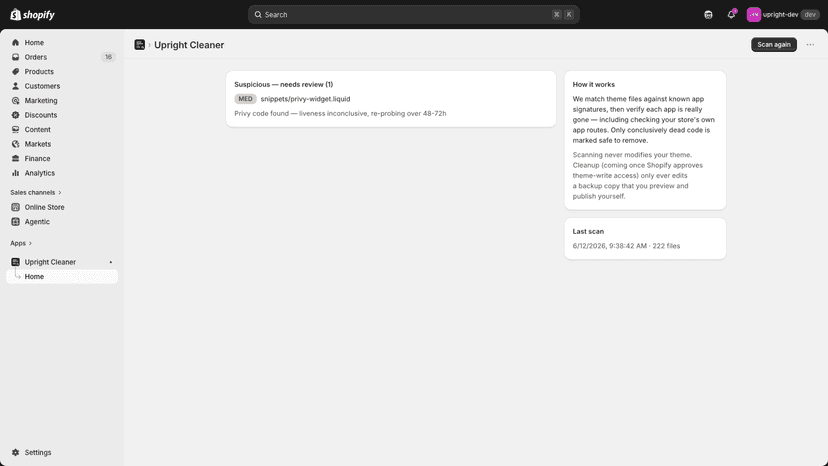Open Agentic sales channel
The width and height of the screenshot is (828, 466).
[62, 222]
